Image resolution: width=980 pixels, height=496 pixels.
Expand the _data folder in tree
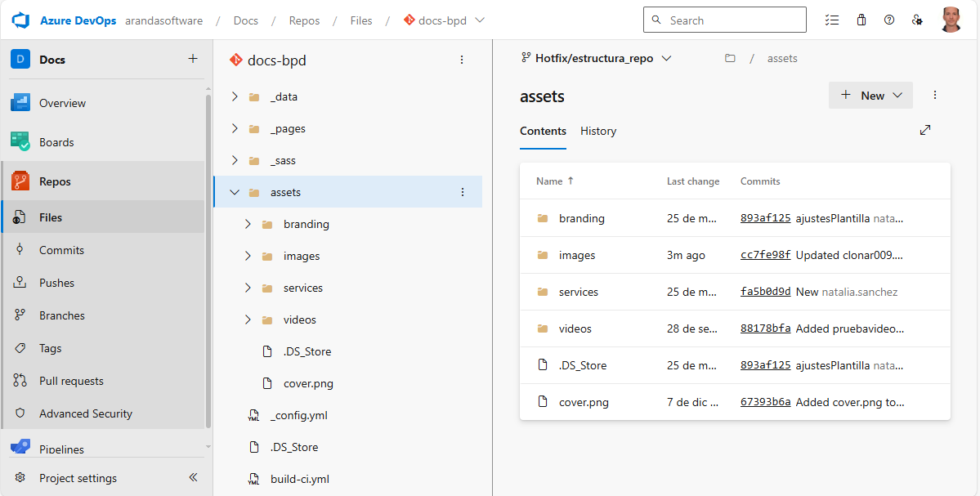(235, 96)
